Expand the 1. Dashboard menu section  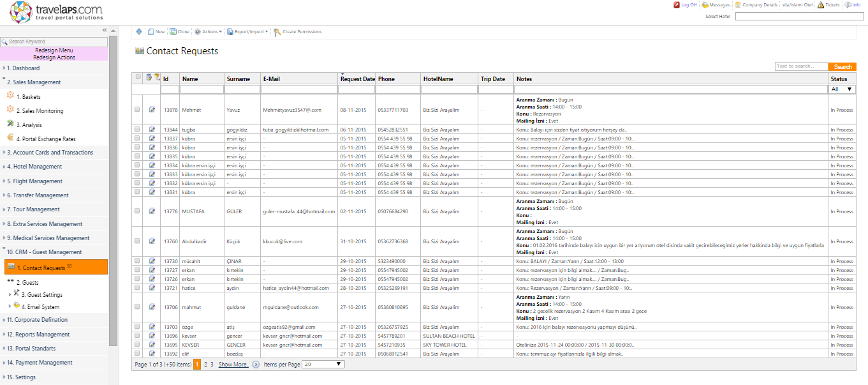(54, 68)
